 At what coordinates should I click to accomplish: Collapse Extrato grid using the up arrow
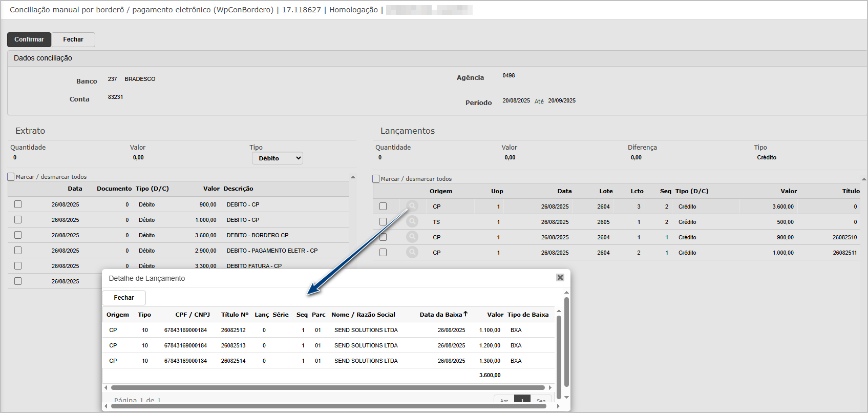(353, 177)
